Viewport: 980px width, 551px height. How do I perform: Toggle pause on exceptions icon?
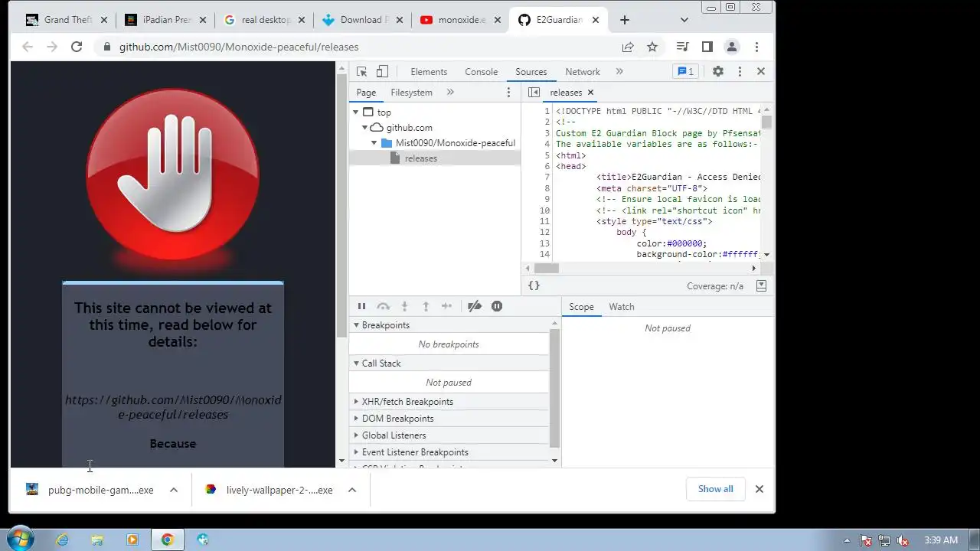(497, 306)
